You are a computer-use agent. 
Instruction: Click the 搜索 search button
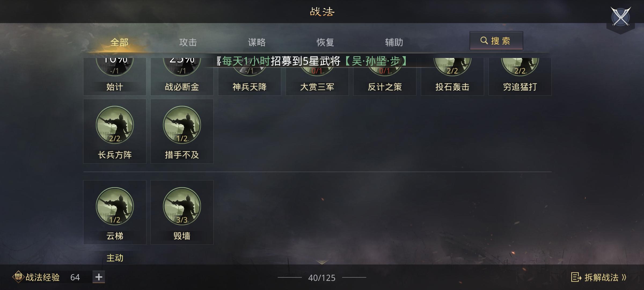click(x=496, y=41)
